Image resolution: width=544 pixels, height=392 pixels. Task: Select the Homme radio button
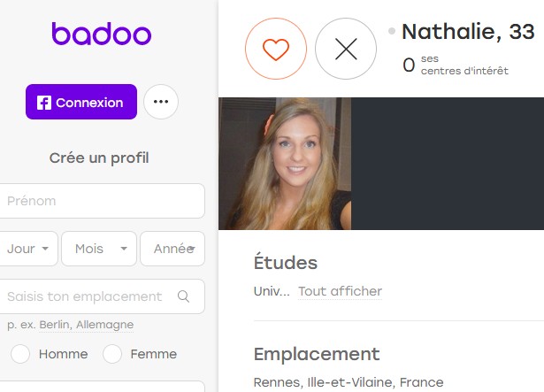point(20,354)
